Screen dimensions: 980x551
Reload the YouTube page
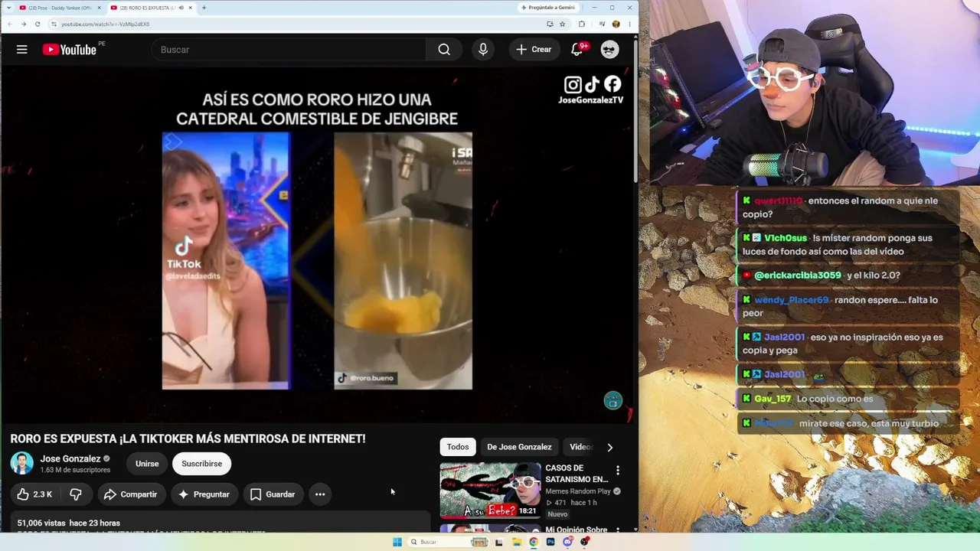38,24
